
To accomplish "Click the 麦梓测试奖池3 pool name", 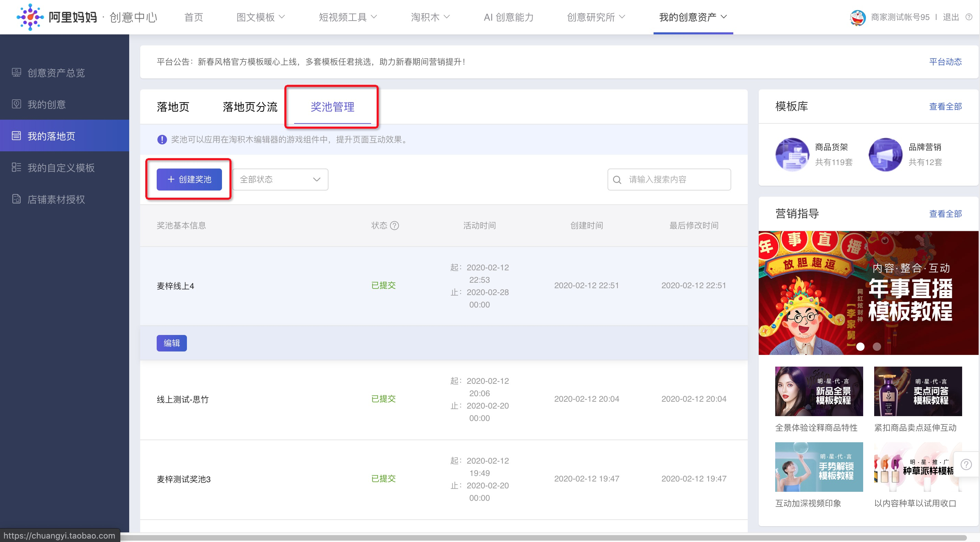I will click(184, 479).
